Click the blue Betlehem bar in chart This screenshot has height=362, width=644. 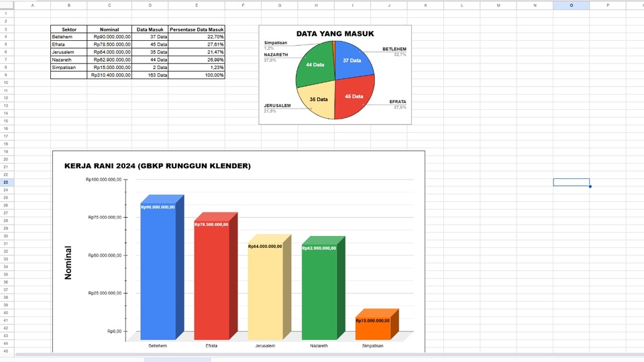(x=158, y=268)
